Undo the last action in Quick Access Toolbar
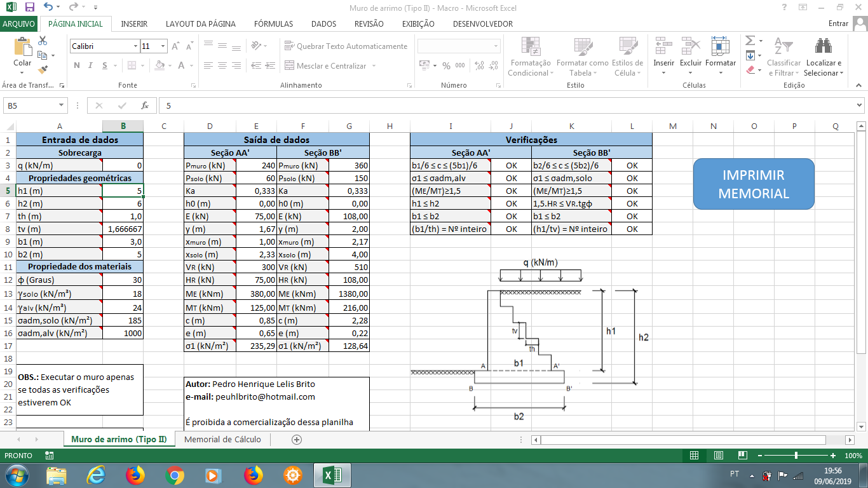Viewport: 868px width, 488px height. pos(49,8)
